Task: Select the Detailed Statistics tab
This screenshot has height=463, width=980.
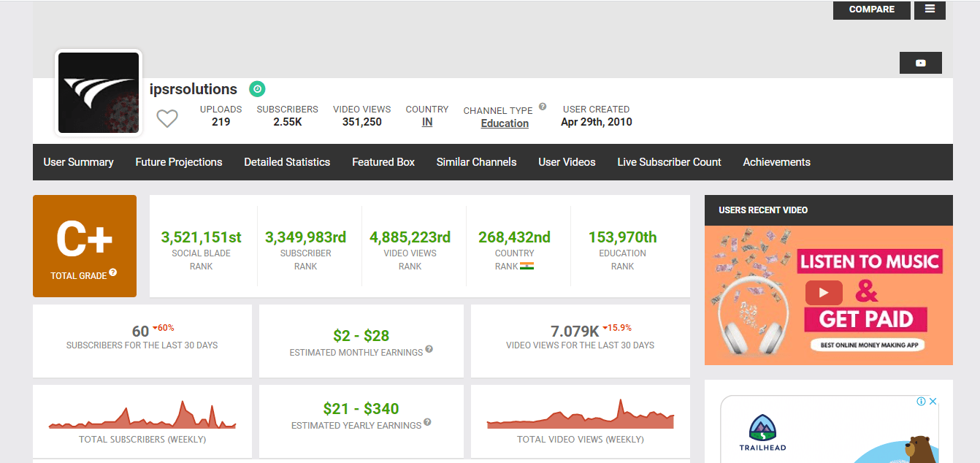Action: (x=287, y=161)
